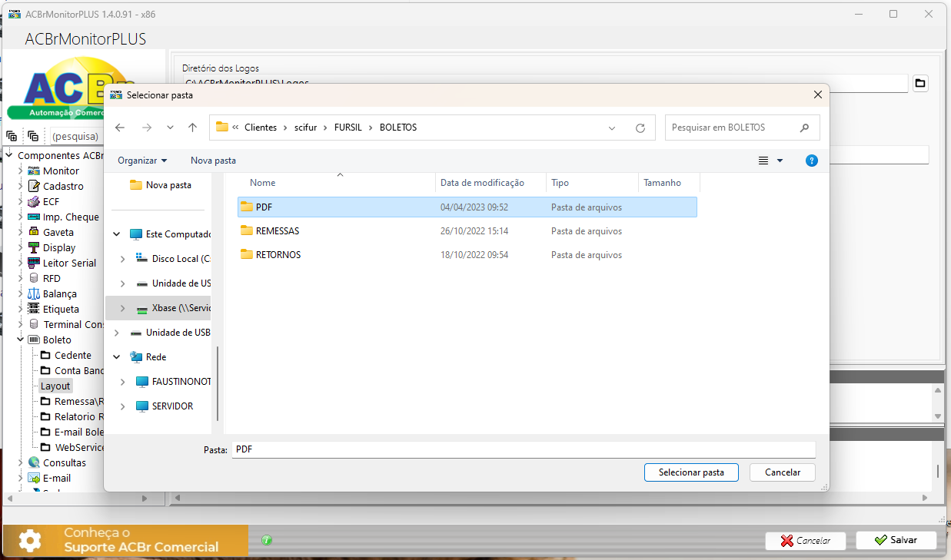Collapse the Rede navigation node

117,357
